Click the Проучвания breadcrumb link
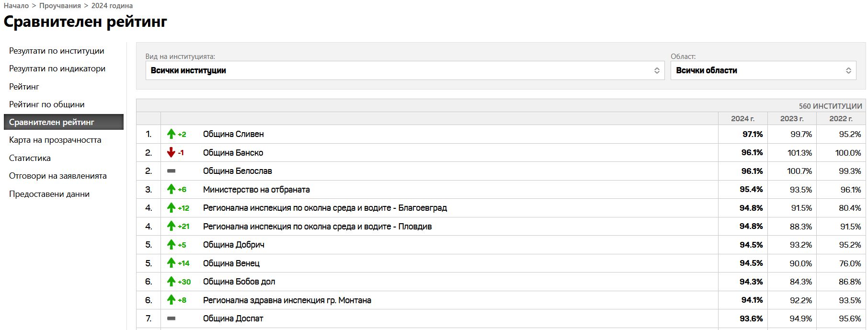This screenshot has width=868, height=330. click(x=60, y=6)
